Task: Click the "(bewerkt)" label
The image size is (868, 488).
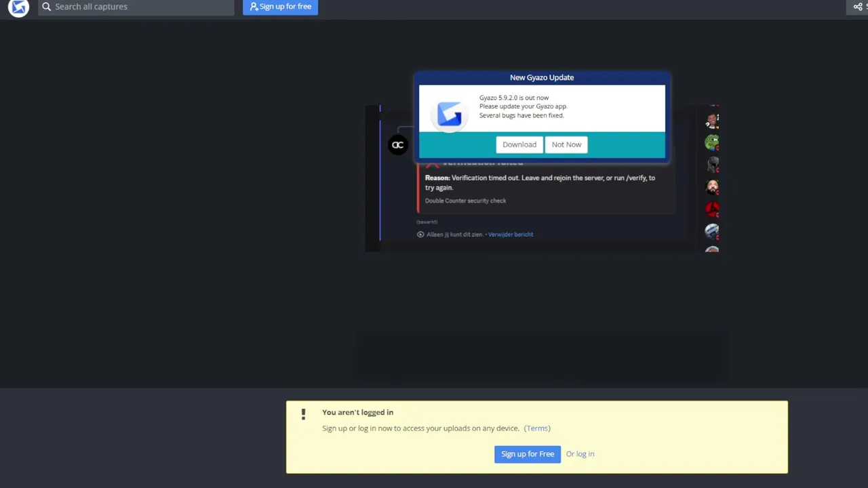Action: (x=427, y=222)
